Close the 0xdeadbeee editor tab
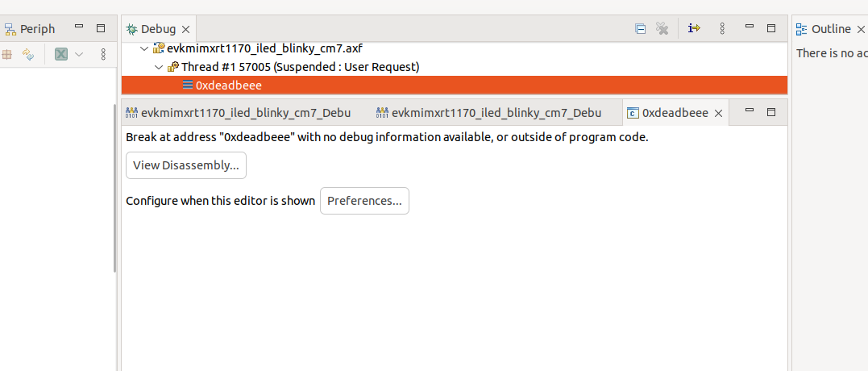868x371 pixels. coord(718,113)
